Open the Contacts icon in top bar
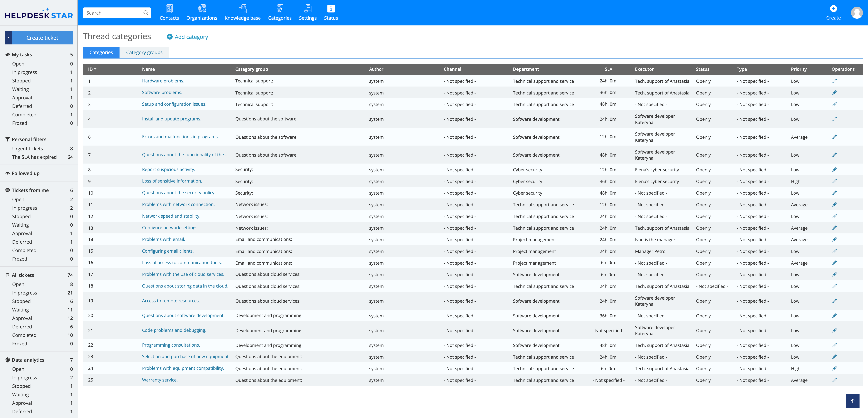The image size is (868, 418). pos(169,9)
